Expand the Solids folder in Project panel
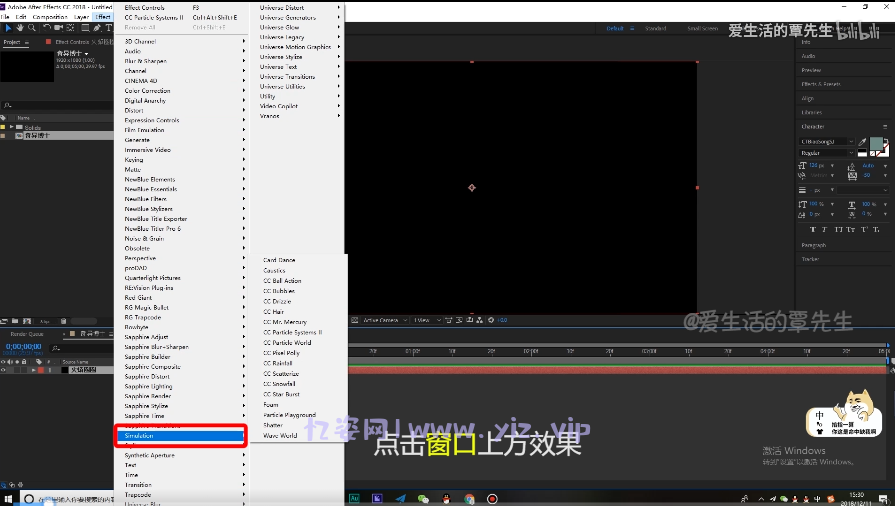 tap(11, 127)
